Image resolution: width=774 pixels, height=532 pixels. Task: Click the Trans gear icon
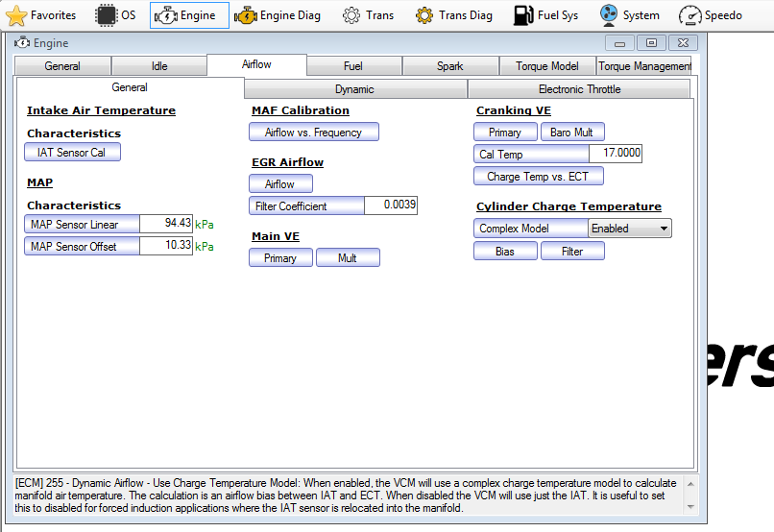tap(351, 15)
